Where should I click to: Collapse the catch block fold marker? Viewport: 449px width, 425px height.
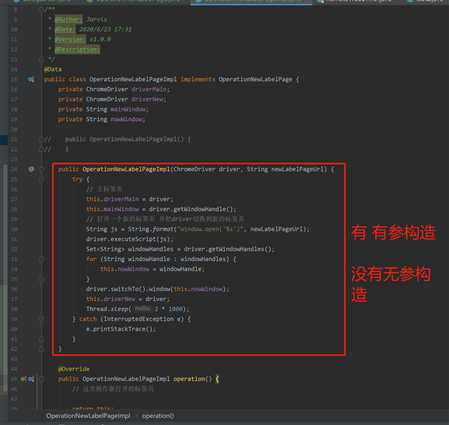coord(41,319)
